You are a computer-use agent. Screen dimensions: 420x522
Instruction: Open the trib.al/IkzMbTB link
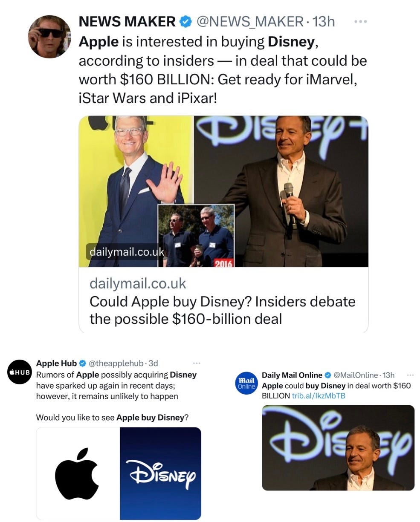coord(318,395)
